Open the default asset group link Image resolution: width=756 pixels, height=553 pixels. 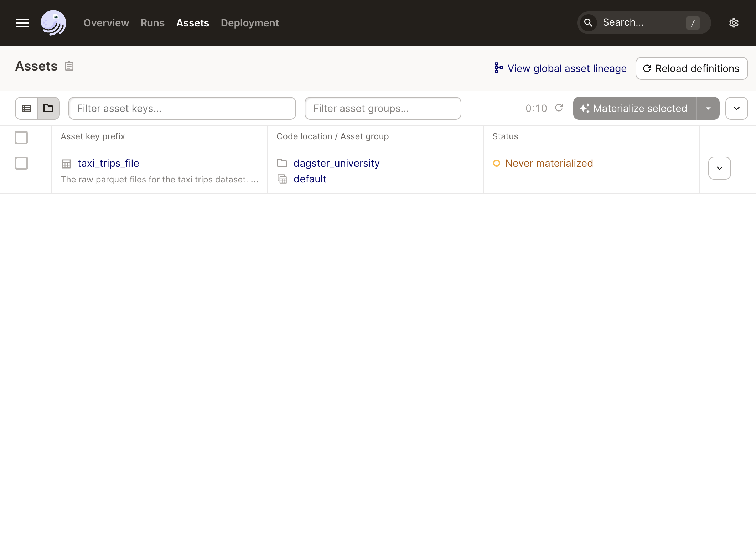point(310,179)
